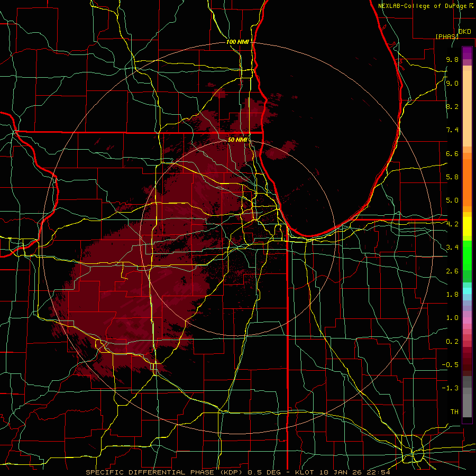Click the pink color bar segment
This screenshot has width=476, height=476.
coord(467,321)
